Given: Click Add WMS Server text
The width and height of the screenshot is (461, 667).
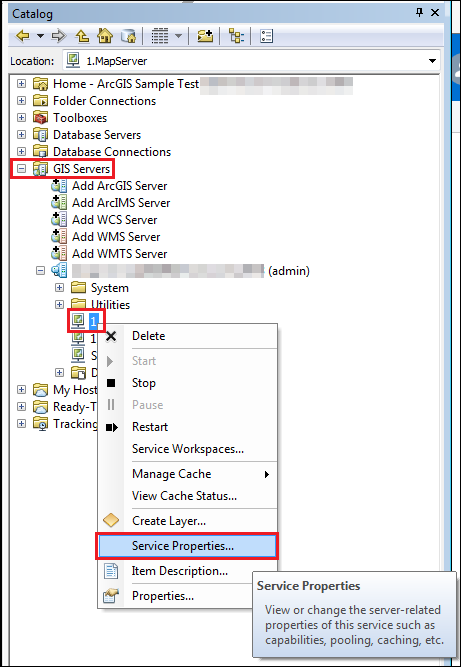Looking at the screenshot, I should [116, 237].
